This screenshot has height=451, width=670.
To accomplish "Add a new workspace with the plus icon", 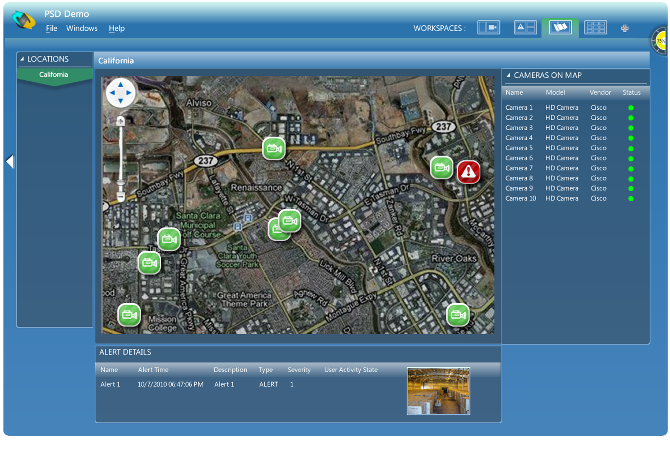I will tap(624, 28).
